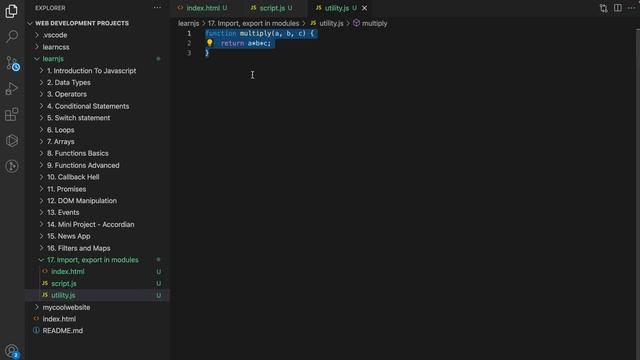This screenshot has width=640, height=360.
Task: Open the Search view in activity bar
Action: pos(11,37)
